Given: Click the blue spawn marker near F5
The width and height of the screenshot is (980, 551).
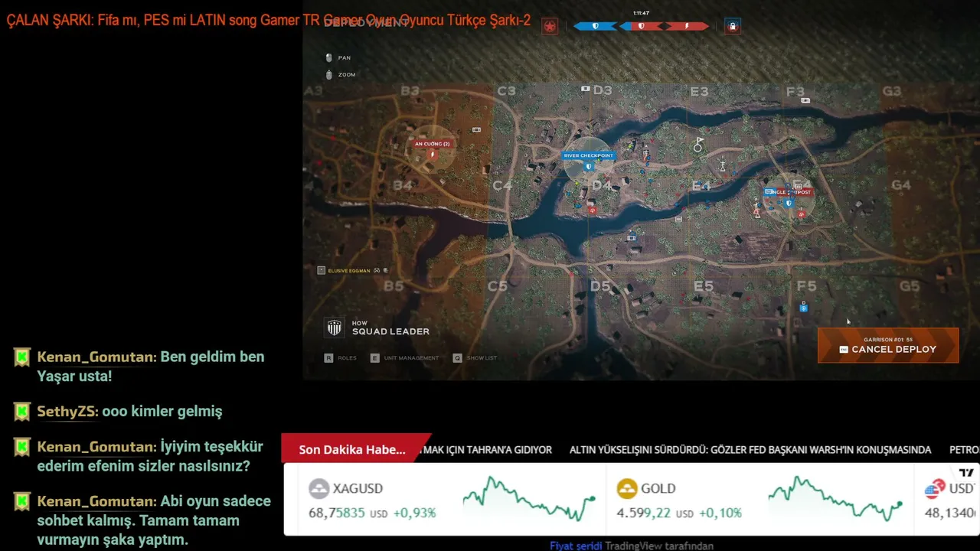Looking at the screenshot, I should click(803, 307).
